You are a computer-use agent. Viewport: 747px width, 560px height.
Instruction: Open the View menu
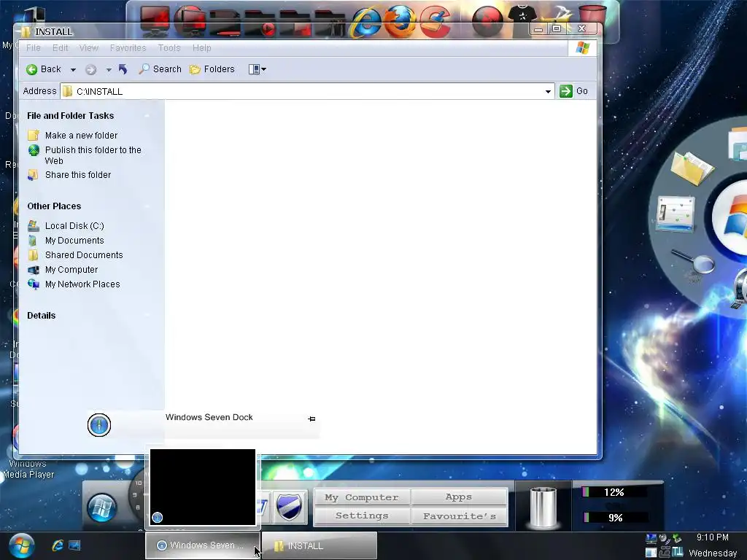tap(88, 47)
